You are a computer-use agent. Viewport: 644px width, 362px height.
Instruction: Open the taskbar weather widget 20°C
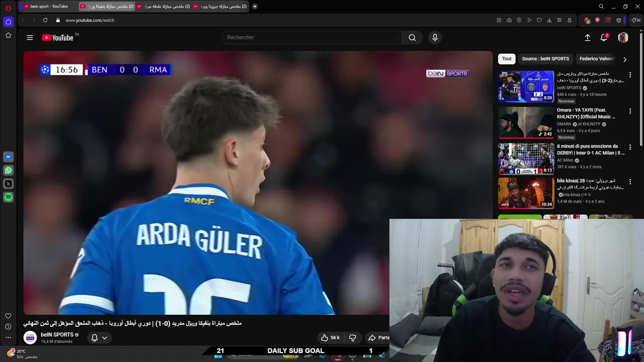tap(21, 353)
